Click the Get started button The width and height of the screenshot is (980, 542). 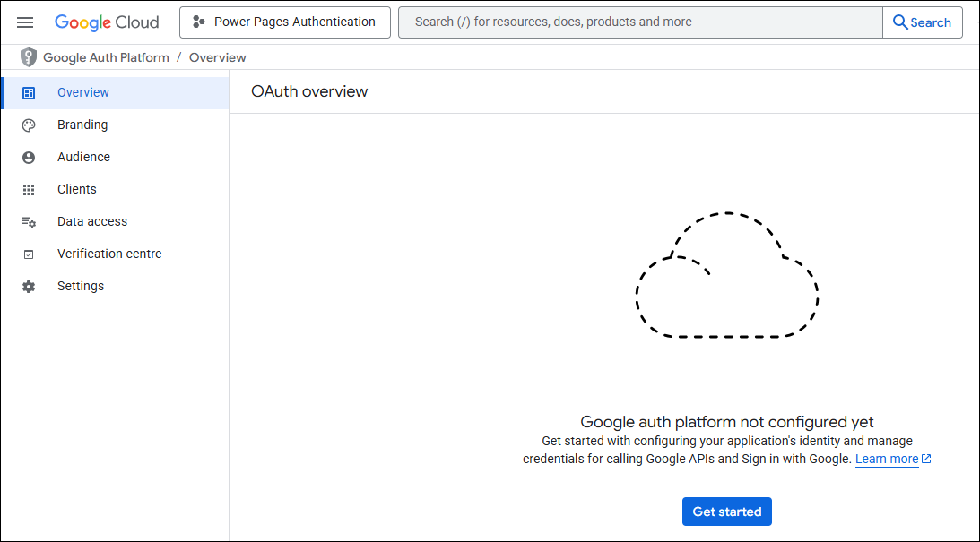click(x=727, y=512)
